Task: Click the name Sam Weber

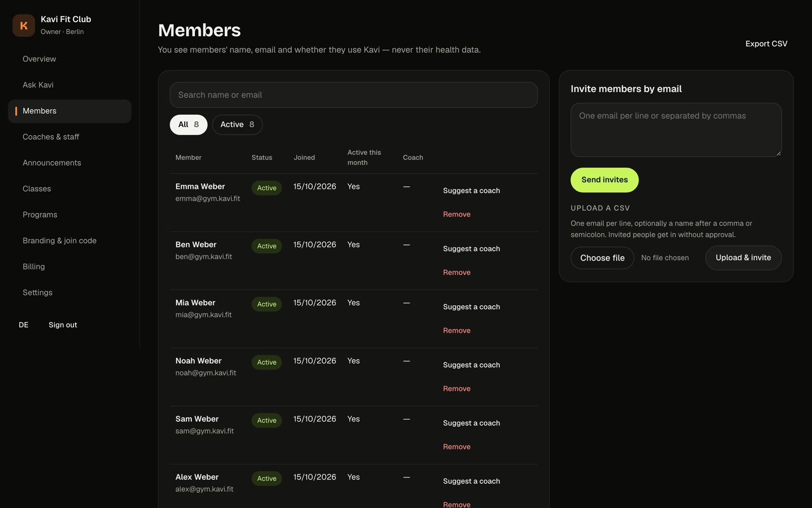Action: click(197, 419)
